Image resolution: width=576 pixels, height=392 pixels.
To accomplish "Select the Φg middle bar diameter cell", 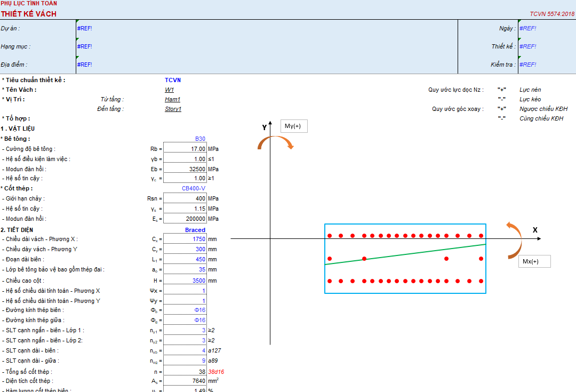I will click(x=185, y=320).
